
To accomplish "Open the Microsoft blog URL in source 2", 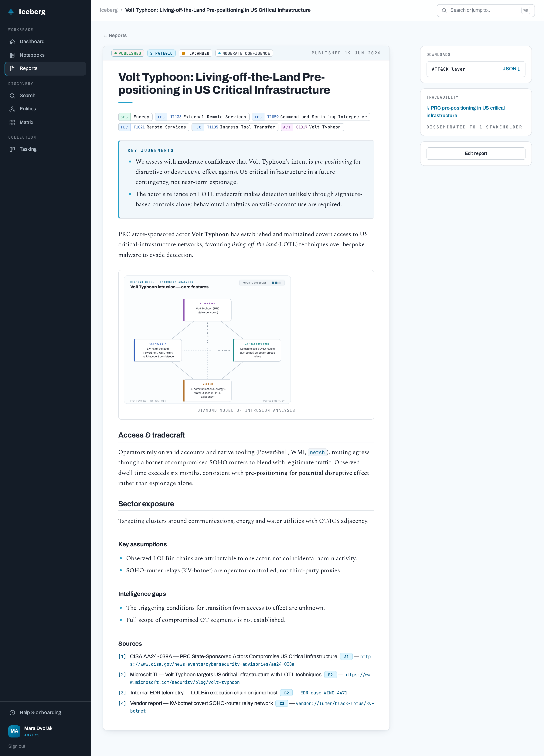I will point(250,678).
